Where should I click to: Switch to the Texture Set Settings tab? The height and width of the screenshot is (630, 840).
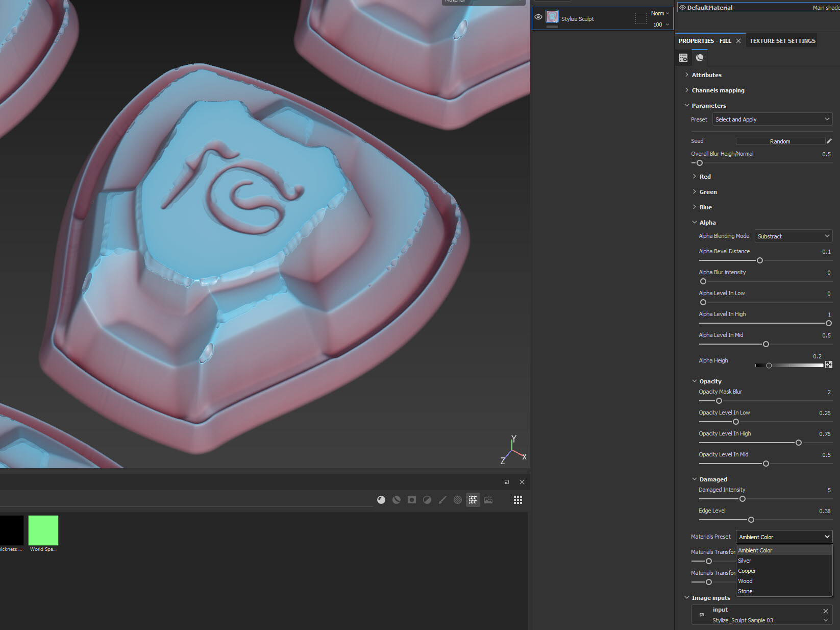[x=781, y=40]
